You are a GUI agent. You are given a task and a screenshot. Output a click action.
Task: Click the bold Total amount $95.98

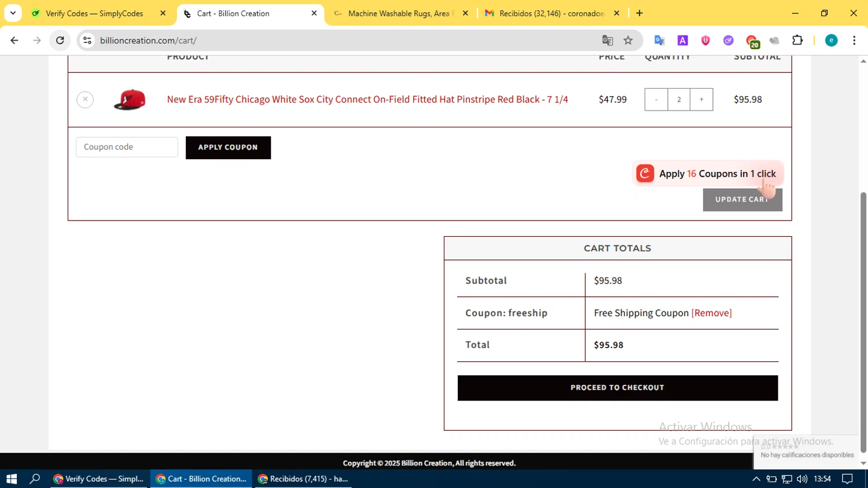pyautogui.click(x=609, y=345)
